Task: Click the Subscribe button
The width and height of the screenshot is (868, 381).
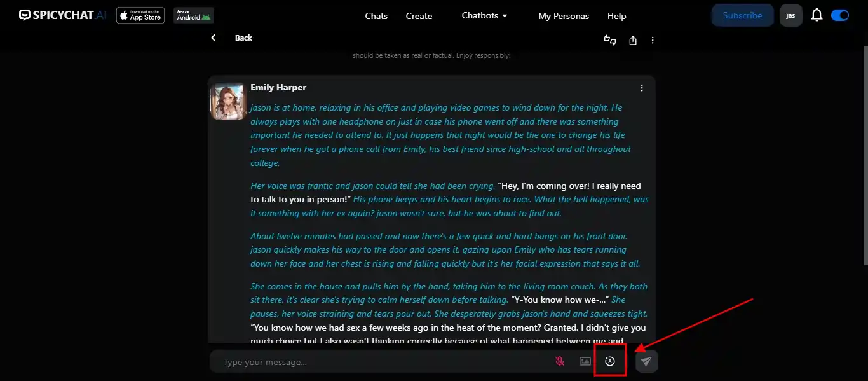Action: (742, 15)
